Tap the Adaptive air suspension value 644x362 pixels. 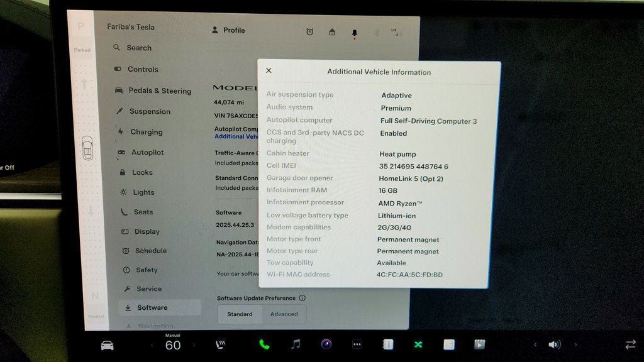396,96
